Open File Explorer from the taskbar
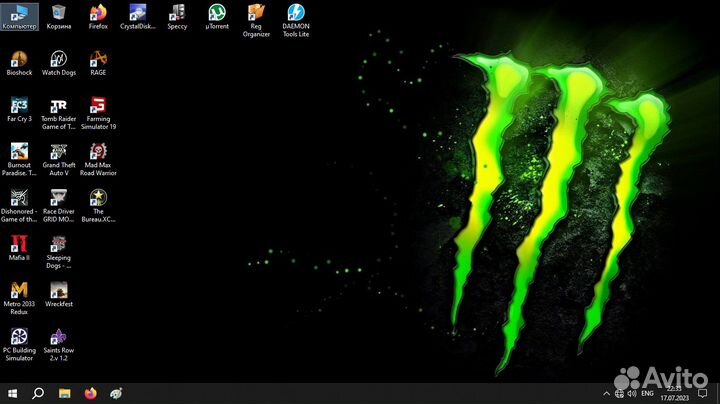The width and height of the screenshot is (720, 404). (64, 393)
